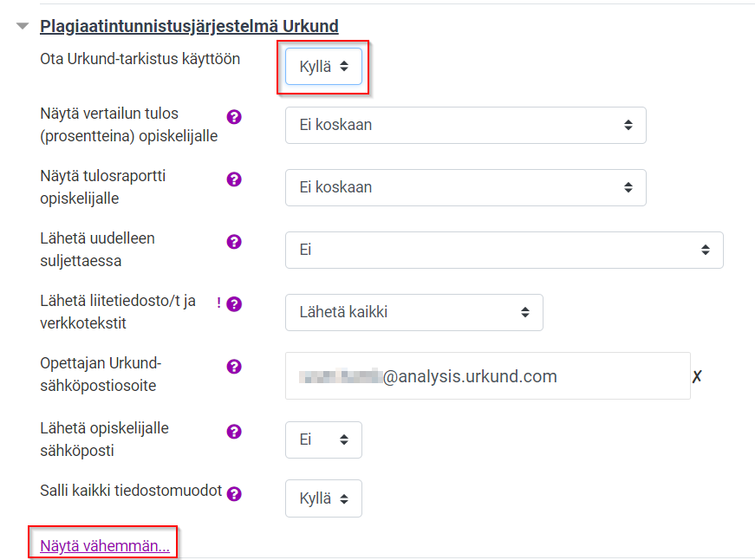
Task: Click the Plagiaatintunnistusjärjestelmä Urkund heading link
Action: [x=189, y=26]
